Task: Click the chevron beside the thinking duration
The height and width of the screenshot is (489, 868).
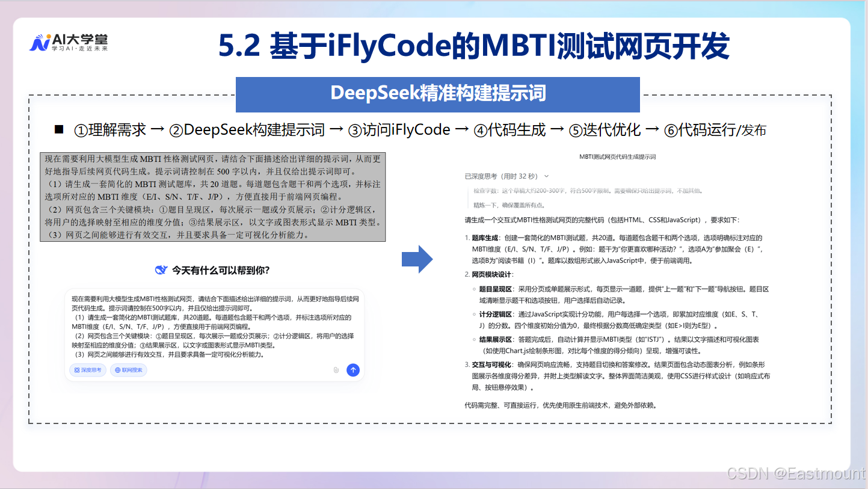Action: [x=546, y=176]
